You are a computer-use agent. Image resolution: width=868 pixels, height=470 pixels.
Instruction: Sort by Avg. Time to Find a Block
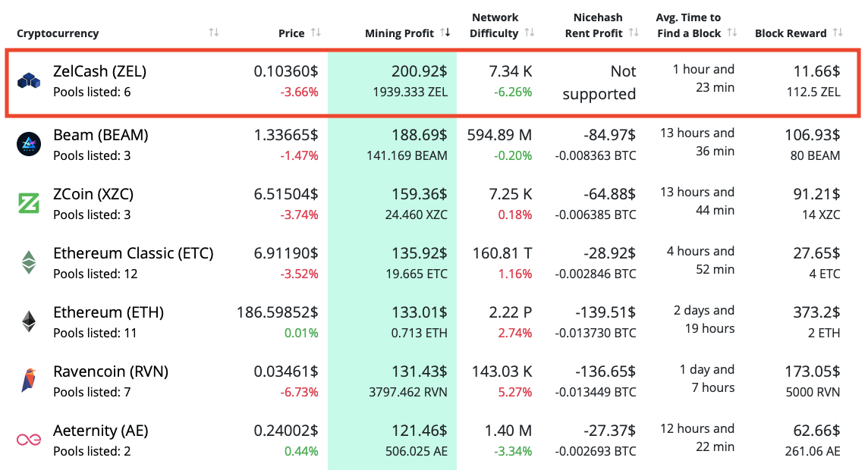click(731, 33)
